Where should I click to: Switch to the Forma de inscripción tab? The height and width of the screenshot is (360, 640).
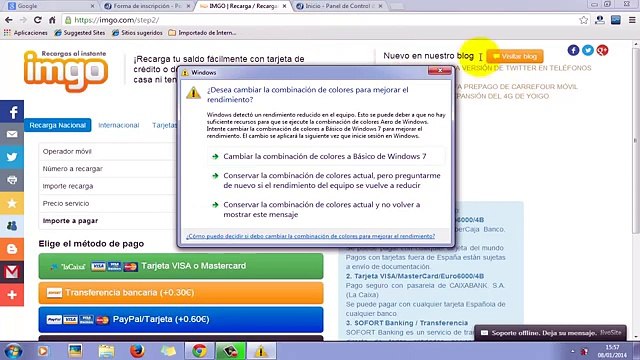point(147,6)
